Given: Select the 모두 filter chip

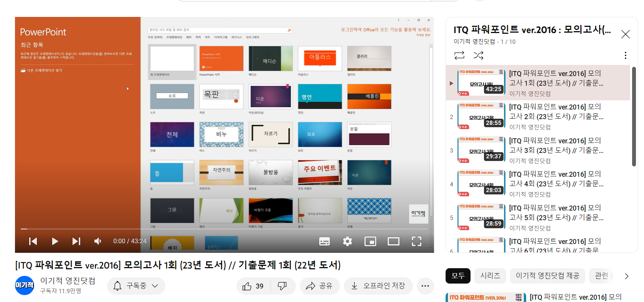Looking at the screenshot, I should click(x=458, y=276).
